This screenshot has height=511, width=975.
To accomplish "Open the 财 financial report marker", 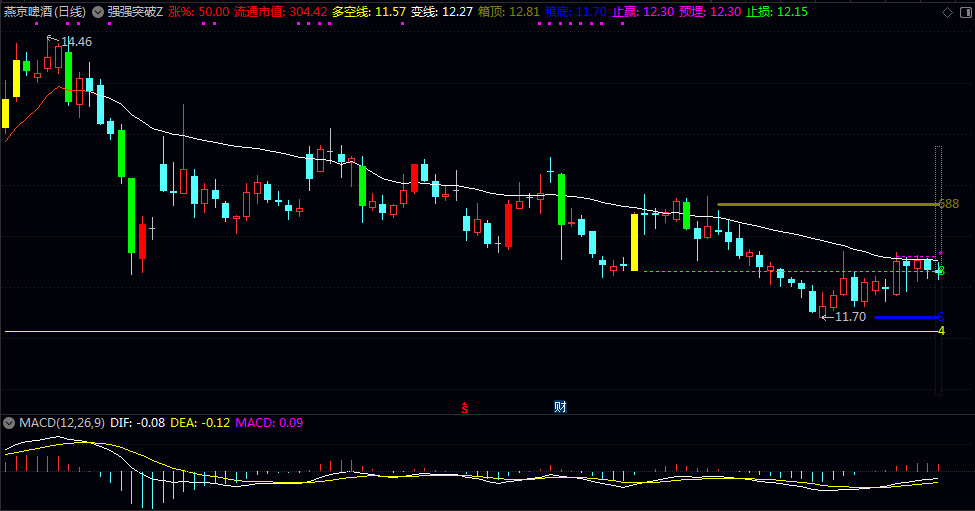I will (x=560, y=407).
